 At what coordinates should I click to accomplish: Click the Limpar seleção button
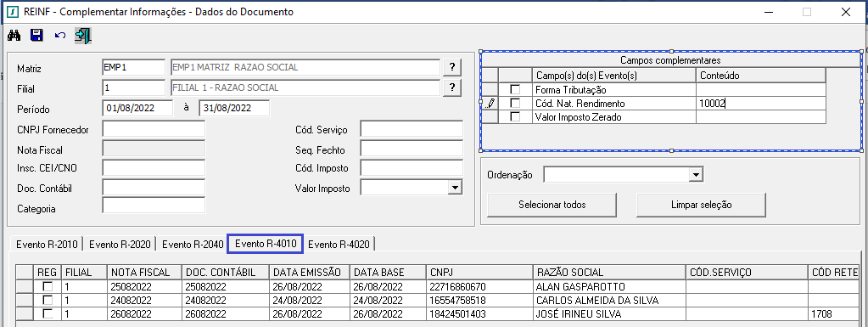[701, 205]
